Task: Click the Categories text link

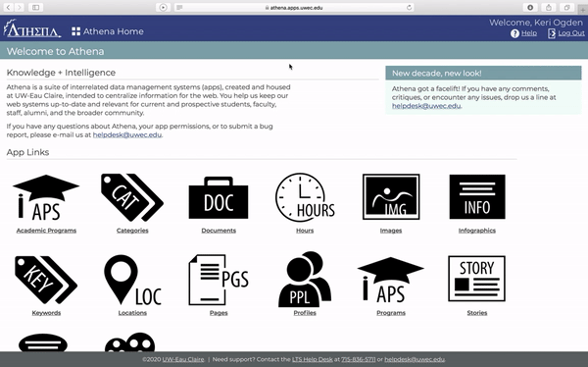Action: point(132,231)
